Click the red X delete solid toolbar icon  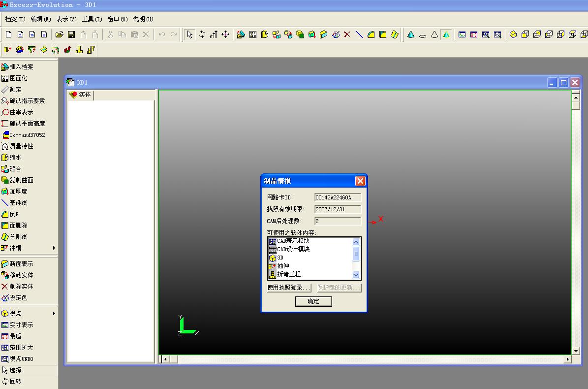click(347, 34)
